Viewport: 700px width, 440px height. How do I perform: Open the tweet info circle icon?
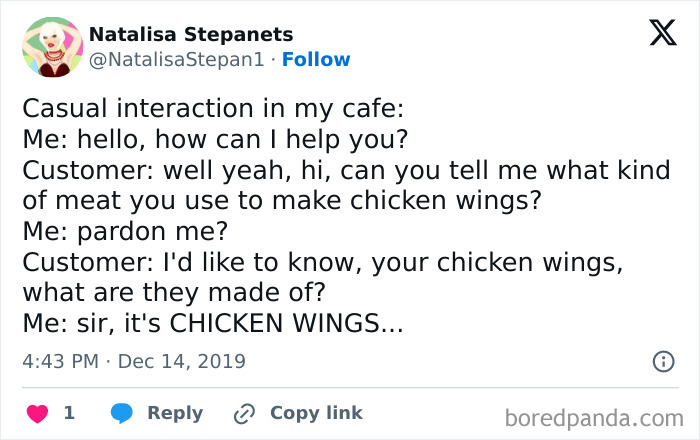pyautogui.click(x=663, y=361)
